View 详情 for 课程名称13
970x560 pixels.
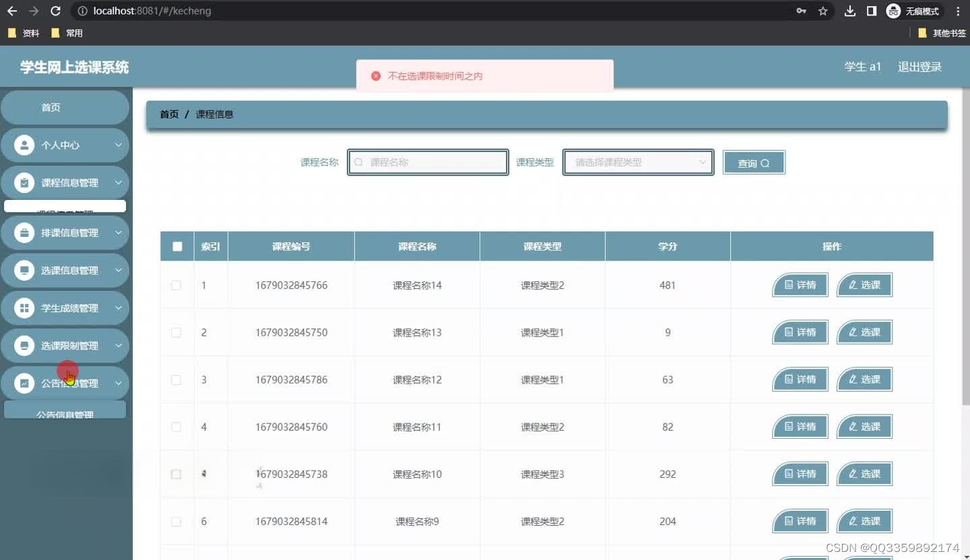(800, 332)
